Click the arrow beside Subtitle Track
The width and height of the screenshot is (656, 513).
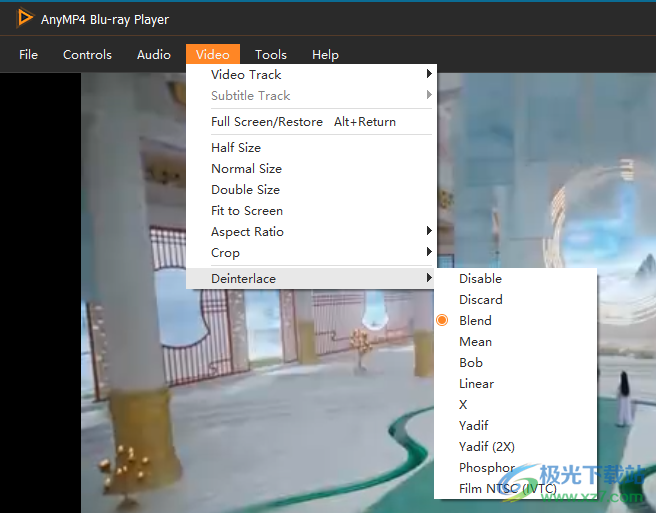tap(429, 95)
